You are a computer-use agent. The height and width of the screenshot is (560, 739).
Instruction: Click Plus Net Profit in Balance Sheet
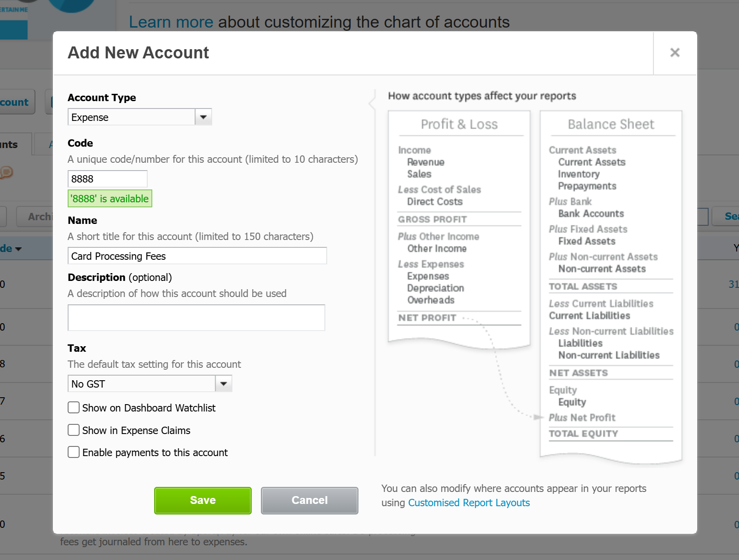click(x=582, y=417)
